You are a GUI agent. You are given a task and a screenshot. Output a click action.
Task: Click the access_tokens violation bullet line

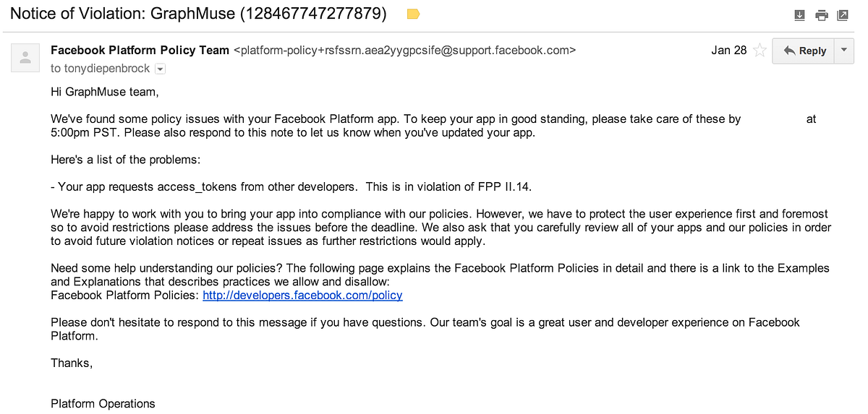coord(291,186)
